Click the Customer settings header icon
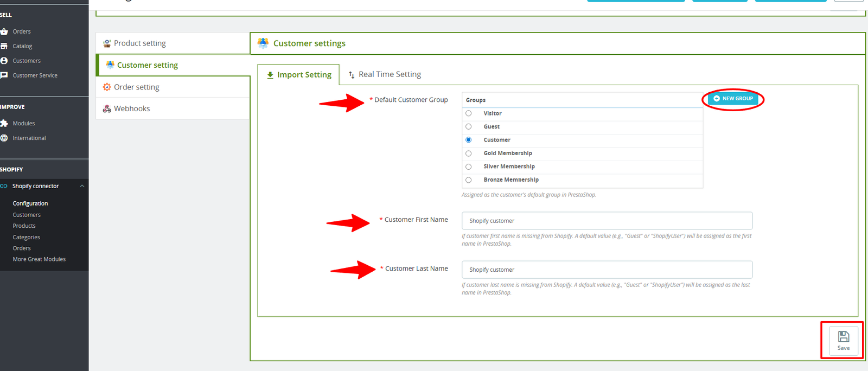 pos(263,43)
